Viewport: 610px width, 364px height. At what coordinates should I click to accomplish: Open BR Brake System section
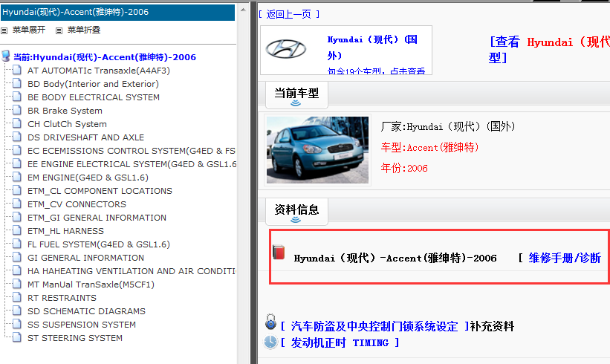click(65, 111)
